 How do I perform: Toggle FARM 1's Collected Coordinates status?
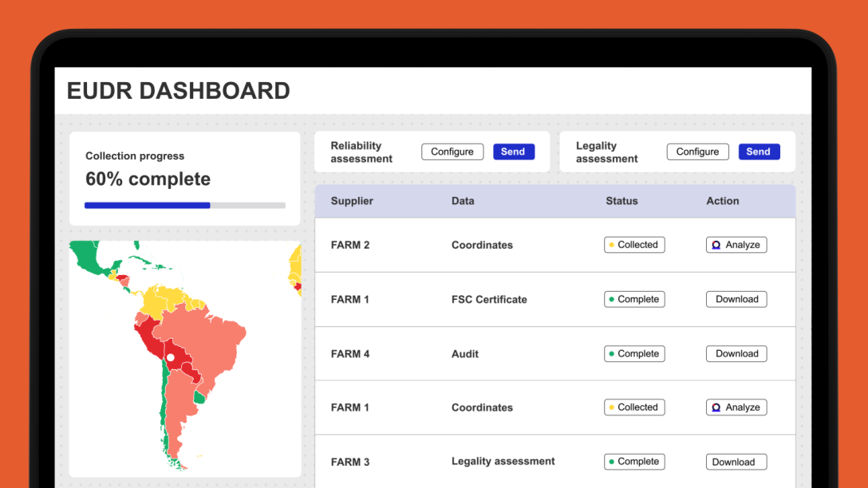point(634,407)
